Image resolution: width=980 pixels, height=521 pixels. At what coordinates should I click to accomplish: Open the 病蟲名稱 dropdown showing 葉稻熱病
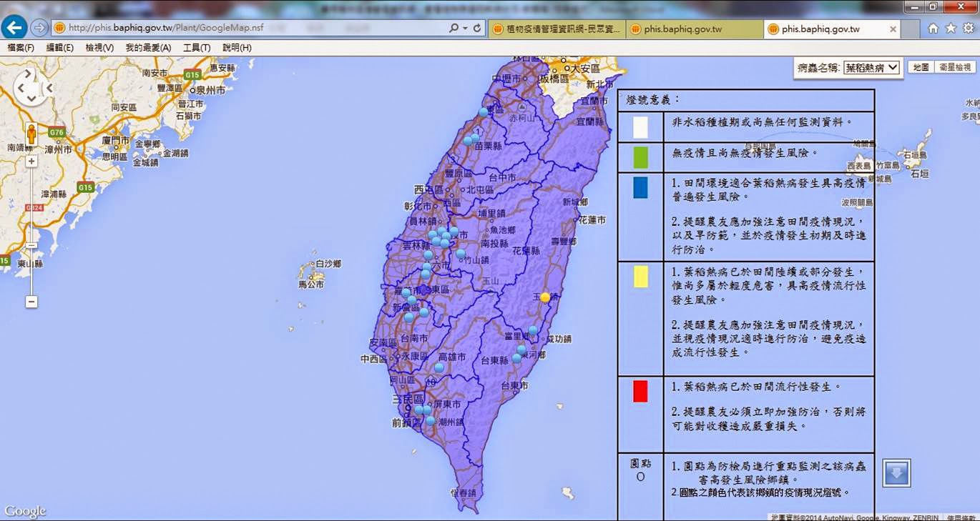[871, 67]
